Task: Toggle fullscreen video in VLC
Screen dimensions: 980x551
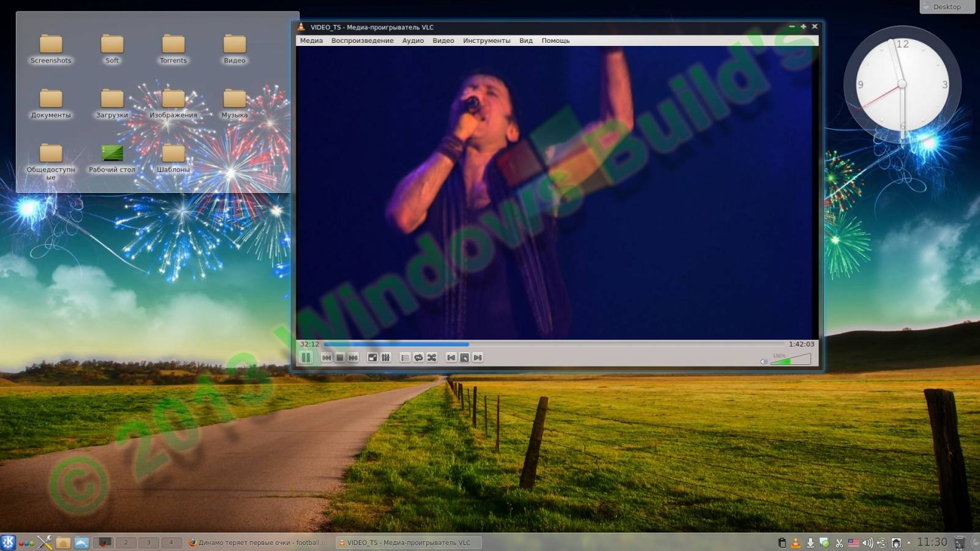Action: [372, 358]
